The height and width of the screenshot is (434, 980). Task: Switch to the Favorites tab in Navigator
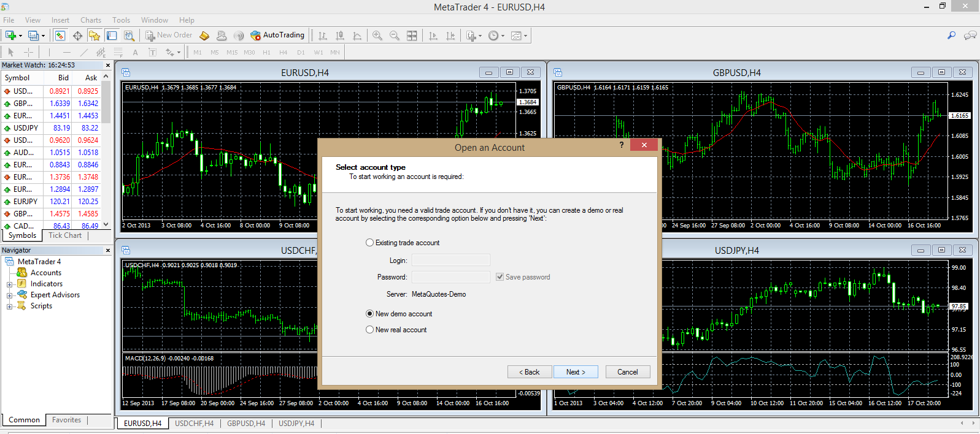[x=66, y=420]
